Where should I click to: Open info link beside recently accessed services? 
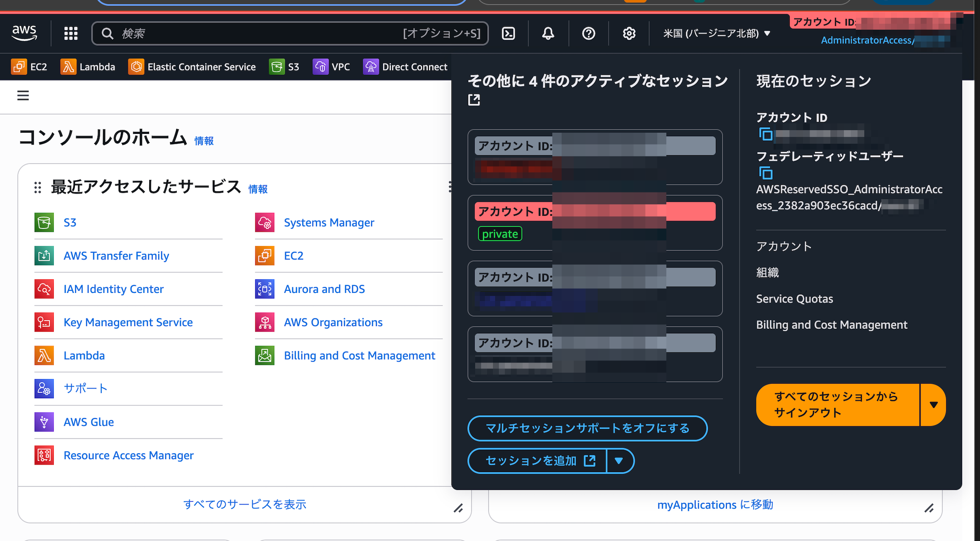click(258, 189)
